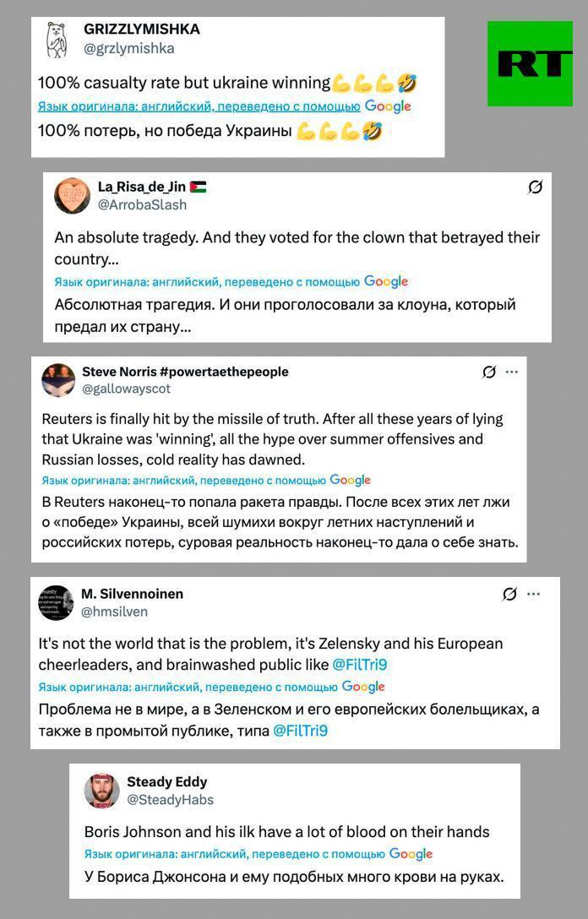This screenshot has height=919, width=588.
Task: Open the @SteadyHabs handle
Action: pyautogui.click(x=170, y=799)
